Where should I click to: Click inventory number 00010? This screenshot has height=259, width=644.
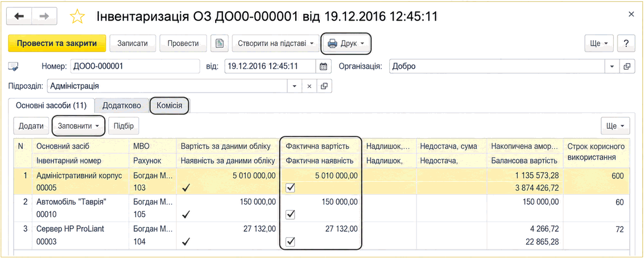[x=47, y=214]
